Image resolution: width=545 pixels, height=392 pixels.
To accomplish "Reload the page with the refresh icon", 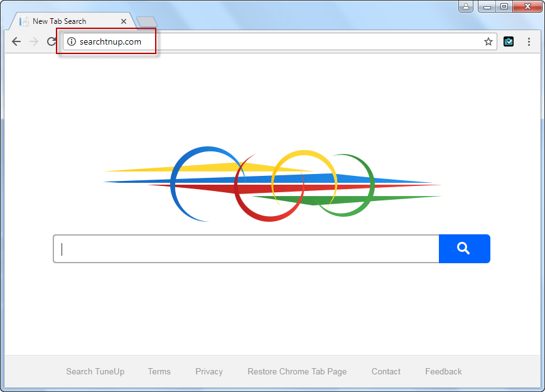I will 51,41.
